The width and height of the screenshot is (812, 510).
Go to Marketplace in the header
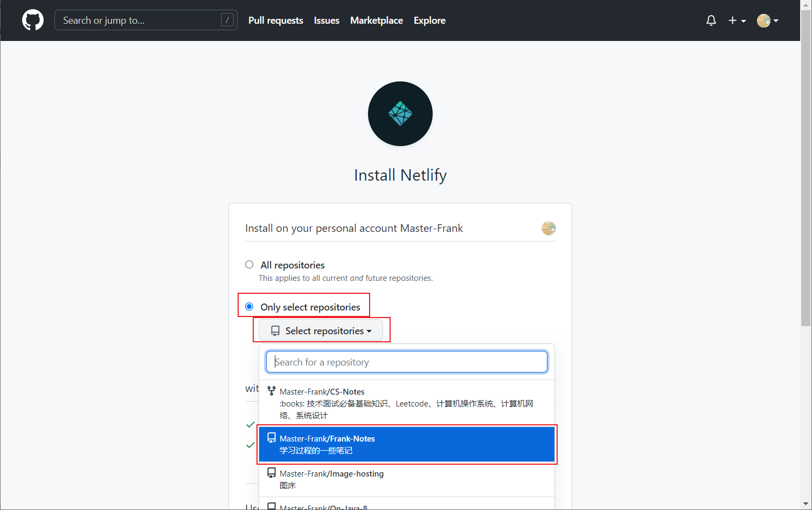tap(377, 20)
